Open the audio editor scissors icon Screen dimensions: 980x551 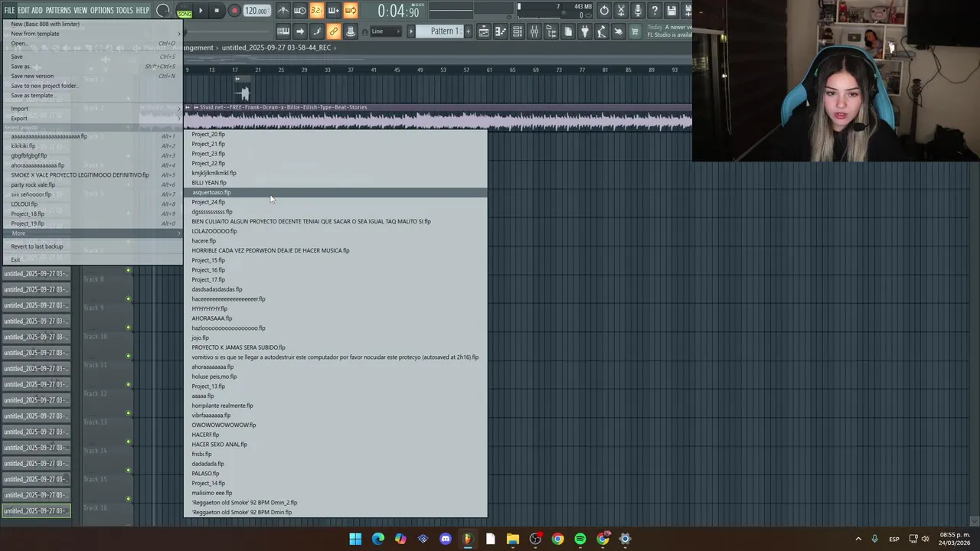(621, 11)
